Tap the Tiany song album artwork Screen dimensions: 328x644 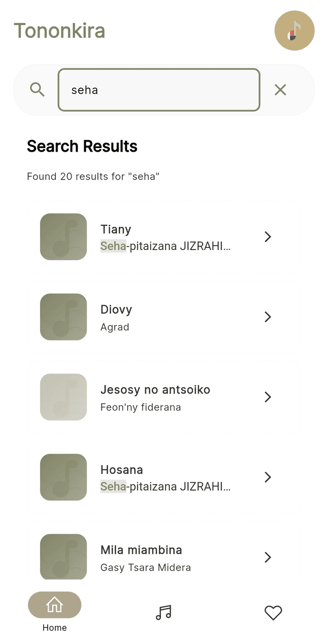point(64,237)
